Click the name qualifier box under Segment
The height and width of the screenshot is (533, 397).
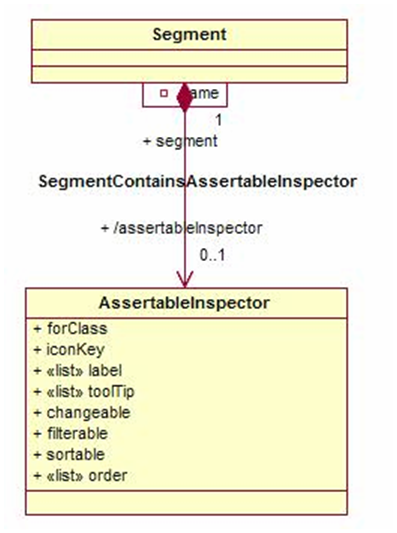pyautogui.click(x=185, y=95)
